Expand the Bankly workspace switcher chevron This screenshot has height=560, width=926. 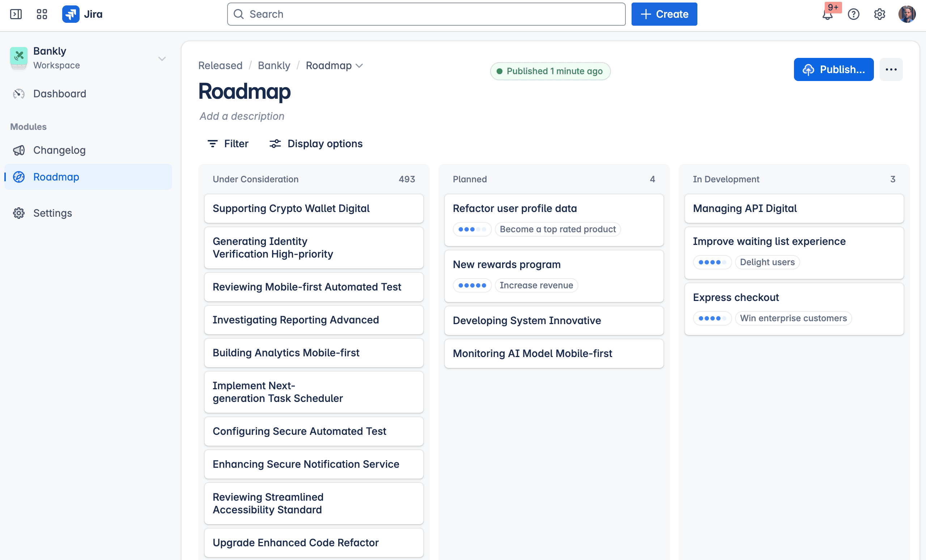point(162,59)
